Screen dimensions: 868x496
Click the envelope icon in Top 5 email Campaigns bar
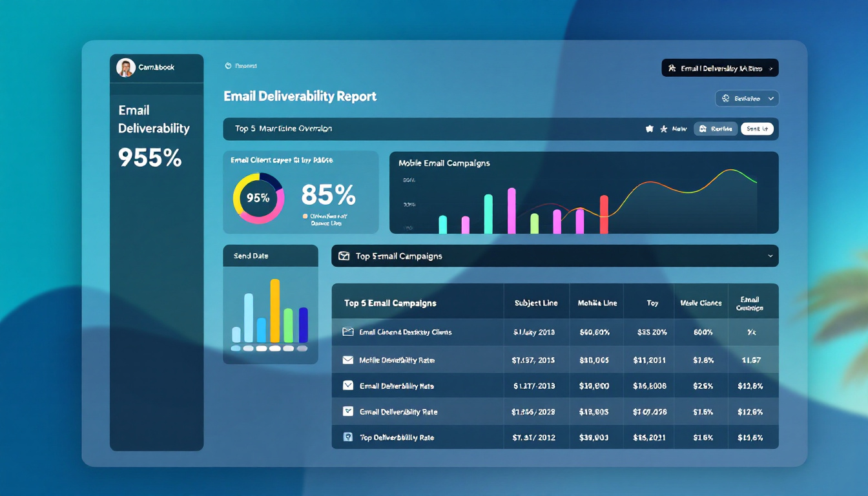344,256
